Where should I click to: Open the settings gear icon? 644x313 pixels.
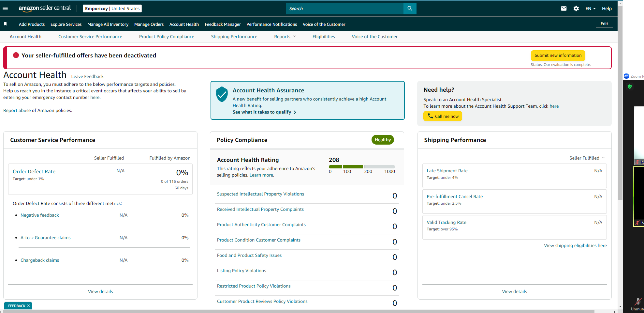point(576,8)
